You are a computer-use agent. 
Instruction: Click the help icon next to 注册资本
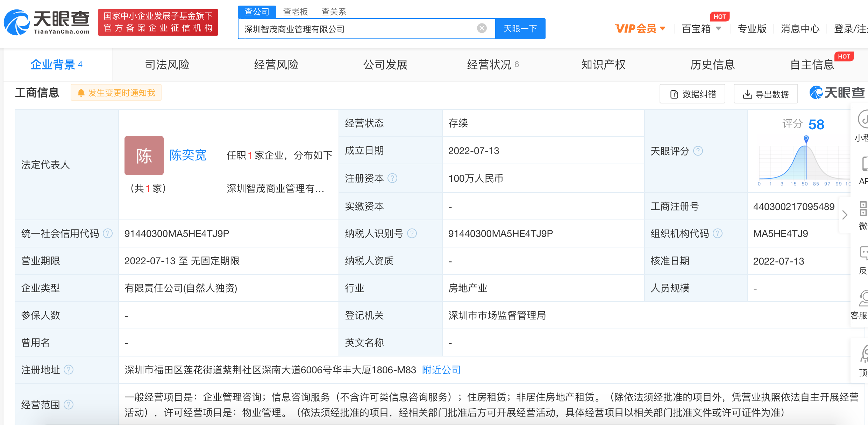(392, 178)
